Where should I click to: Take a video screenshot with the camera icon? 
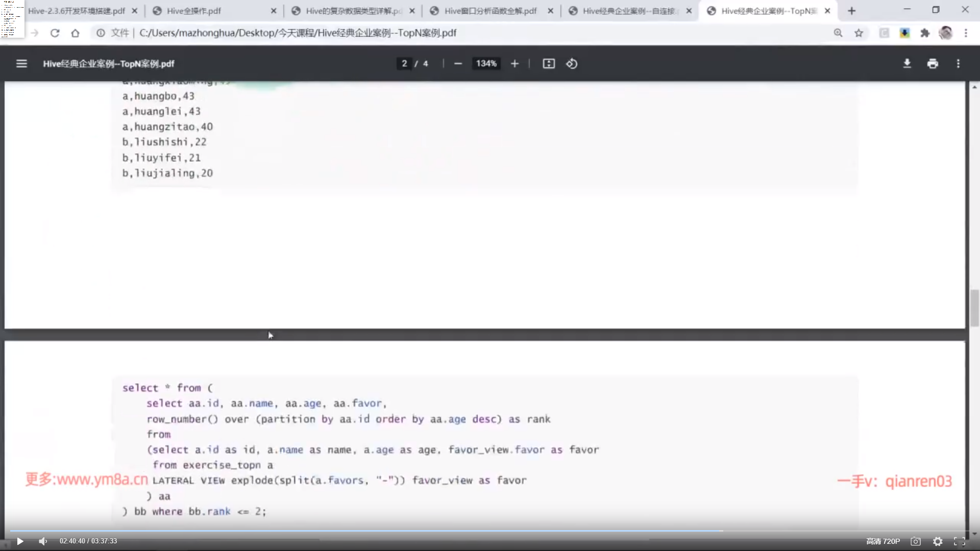point(916,541)
